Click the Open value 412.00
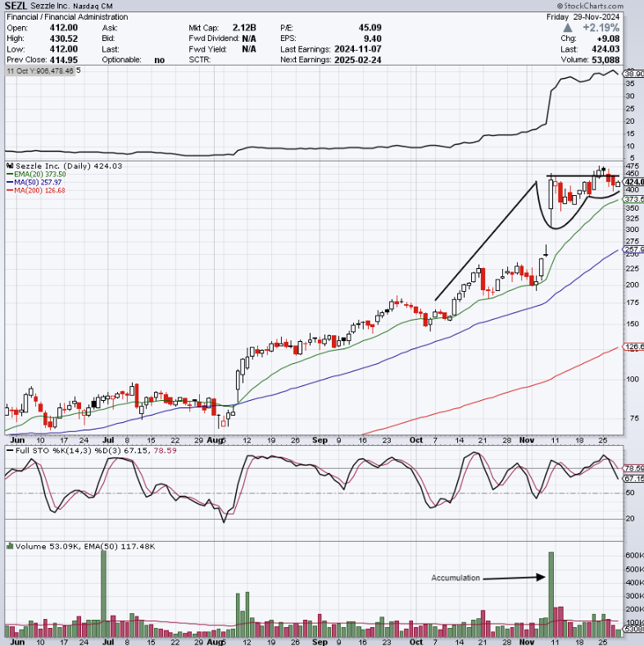Viewport: 644px width, 646px height. (64, 28)
